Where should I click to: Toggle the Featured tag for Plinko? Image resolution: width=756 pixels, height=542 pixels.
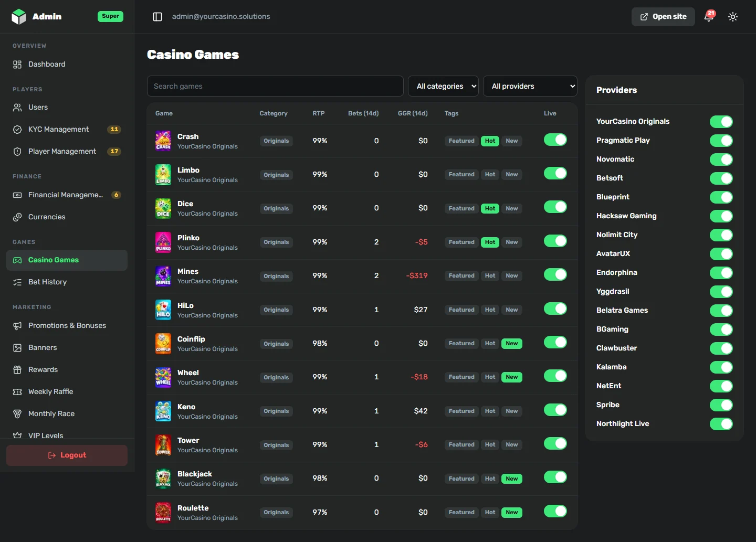click(x=461, y=242)
